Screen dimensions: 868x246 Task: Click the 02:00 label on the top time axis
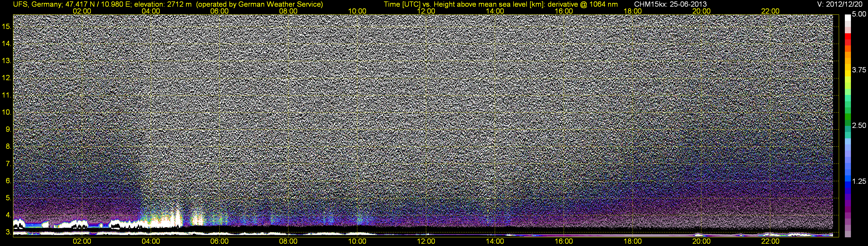(82, 11)
